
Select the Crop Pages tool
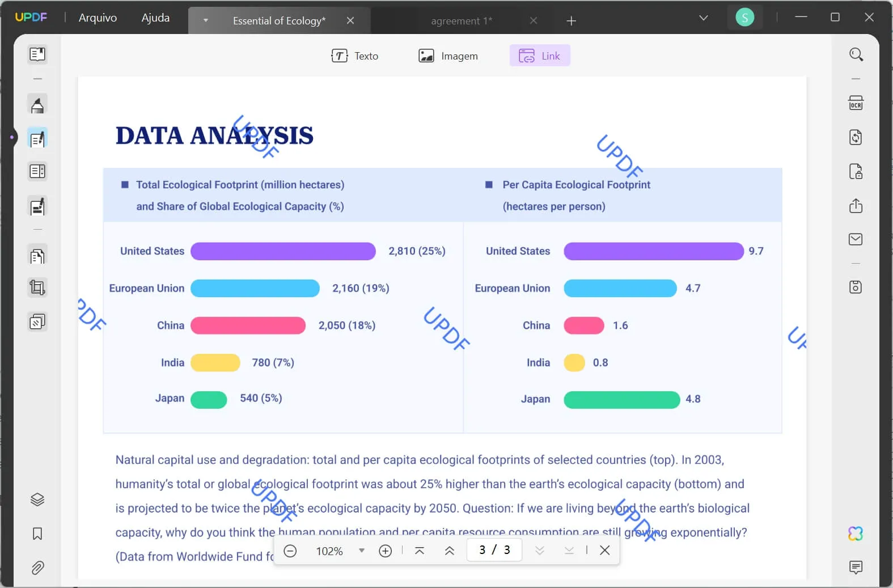tap(37, 288)
